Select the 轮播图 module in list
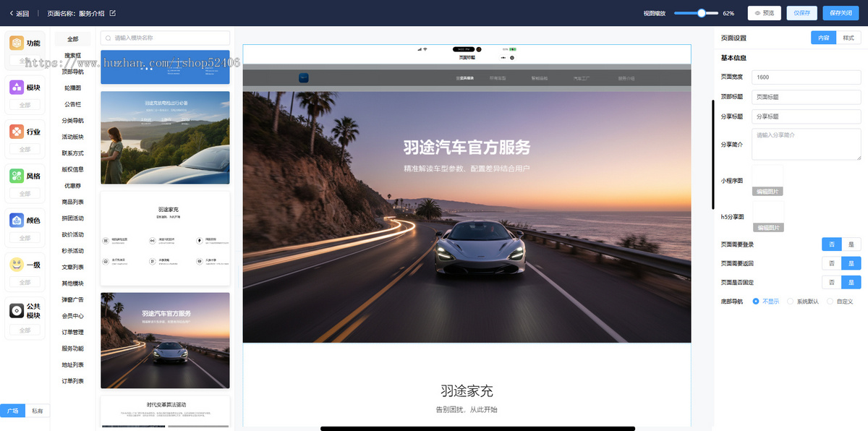This screenshot has height=431, width=868. 72,88
